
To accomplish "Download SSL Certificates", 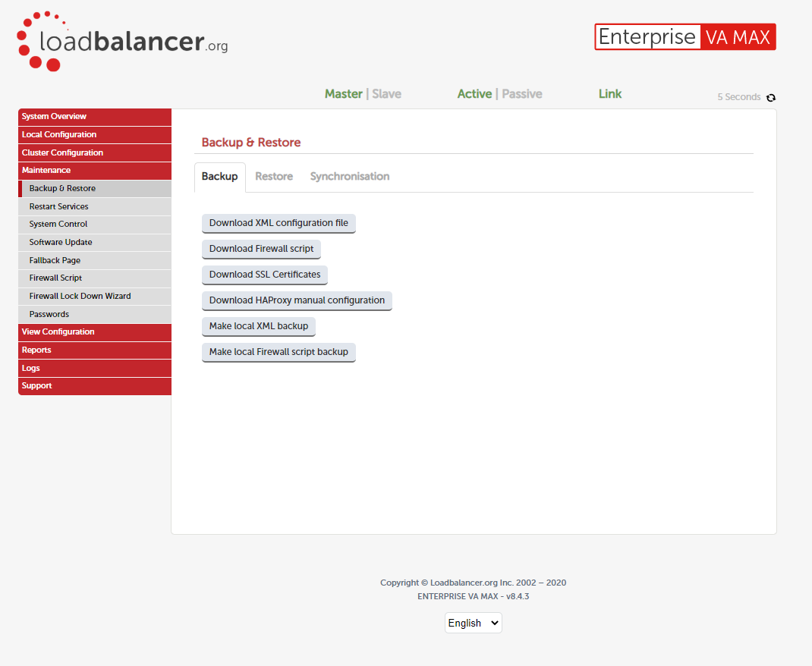I will point(264,275).
